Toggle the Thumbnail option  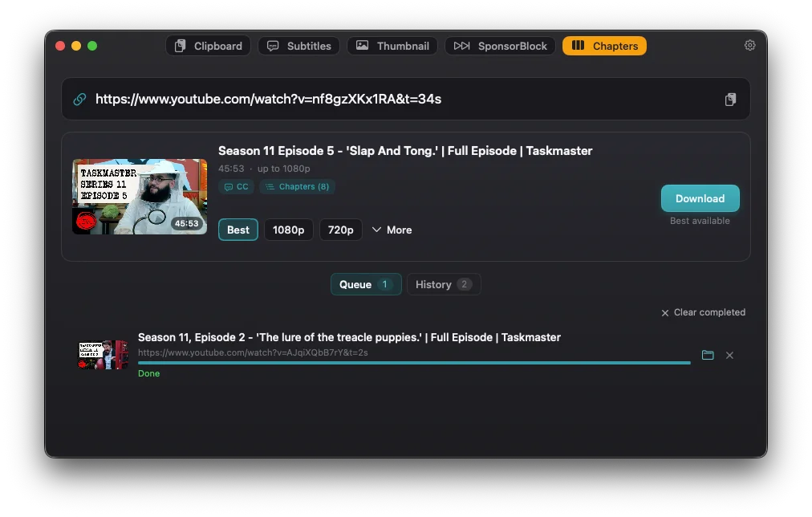[392, 46]
